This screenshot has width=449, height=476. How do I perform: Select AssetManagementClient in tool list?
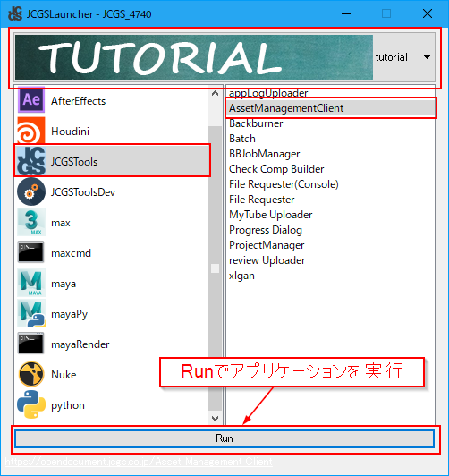[331, 108]
